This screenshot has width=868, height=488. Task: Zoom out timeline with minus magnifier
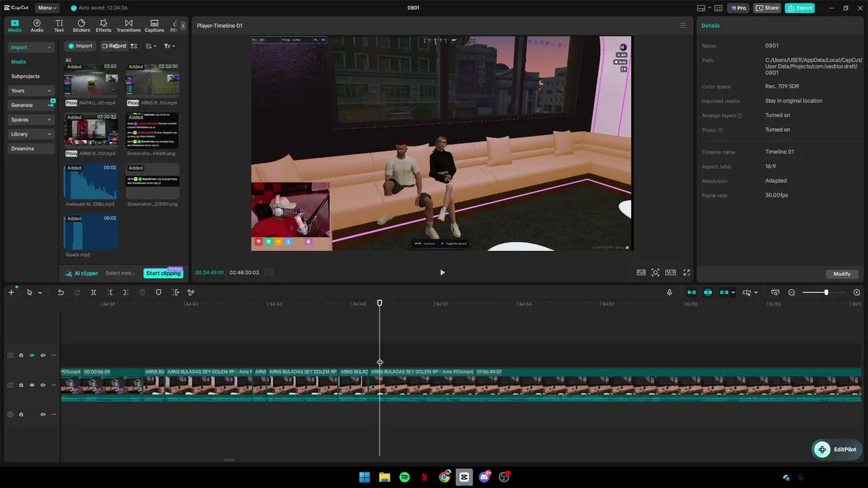[x=791, y=292]
